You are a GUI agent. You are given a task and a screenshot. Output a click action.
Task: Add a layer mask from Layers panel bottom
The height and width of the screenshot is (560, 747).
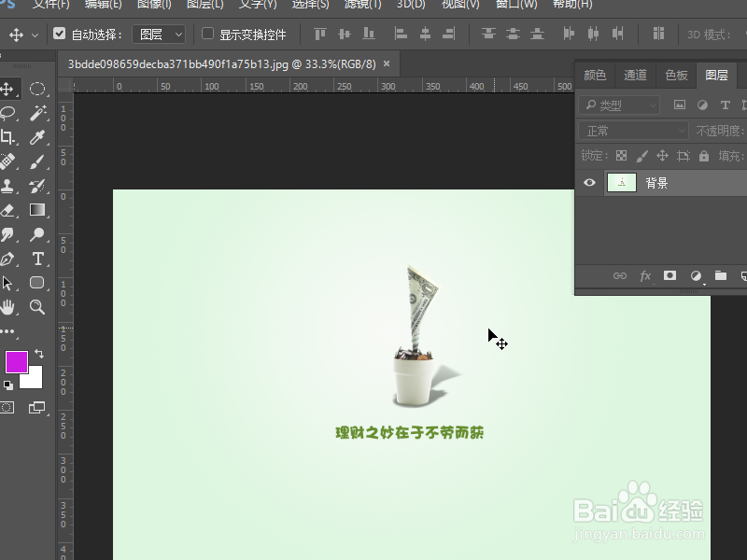(670, 275)
